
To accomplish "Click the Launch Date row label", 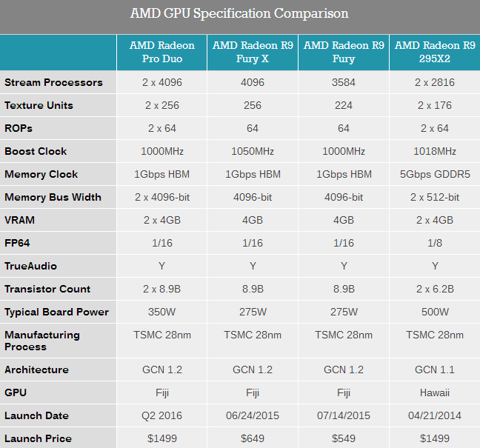I will (36, 415).
